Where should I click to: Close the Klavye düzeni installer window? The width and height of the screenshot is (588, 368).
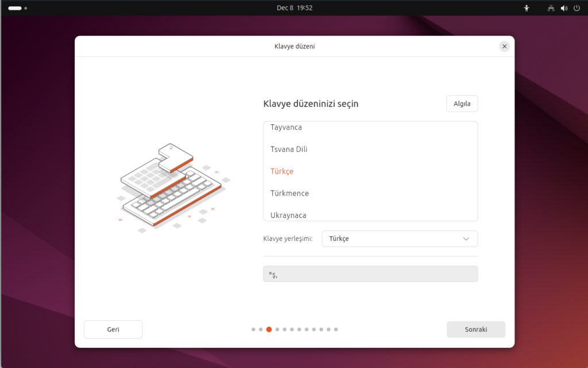pyautogui.click(x=504, y=47)
